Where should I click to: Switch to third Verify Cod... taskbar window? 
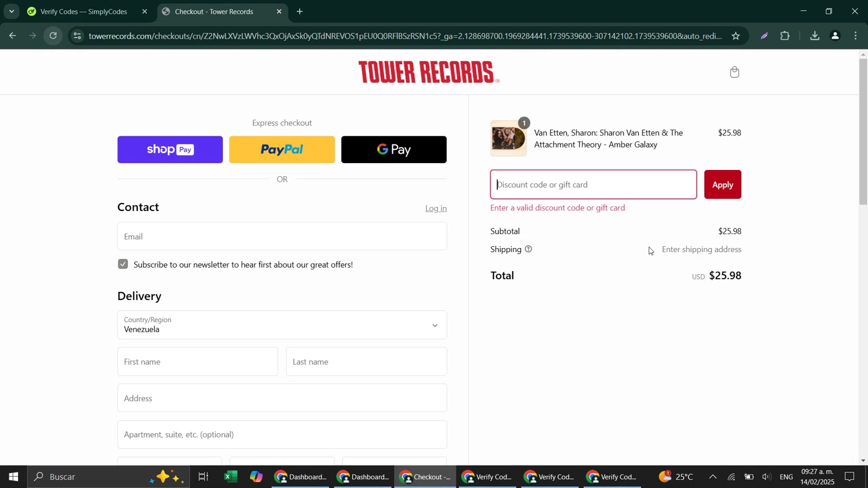tap(613, 477)
